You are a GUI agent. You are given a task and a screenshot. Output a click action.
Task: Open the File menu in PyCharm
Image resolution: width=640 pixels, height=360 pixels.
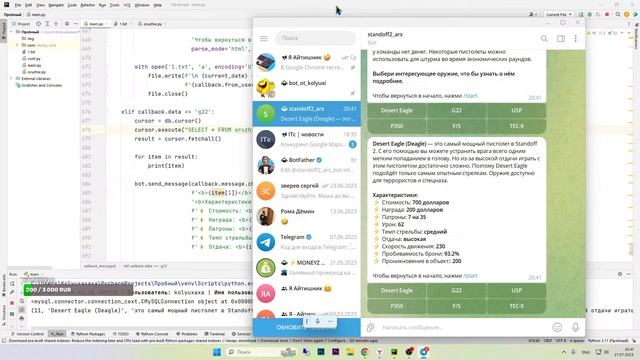pyautogui.click(x=18, y=5)
